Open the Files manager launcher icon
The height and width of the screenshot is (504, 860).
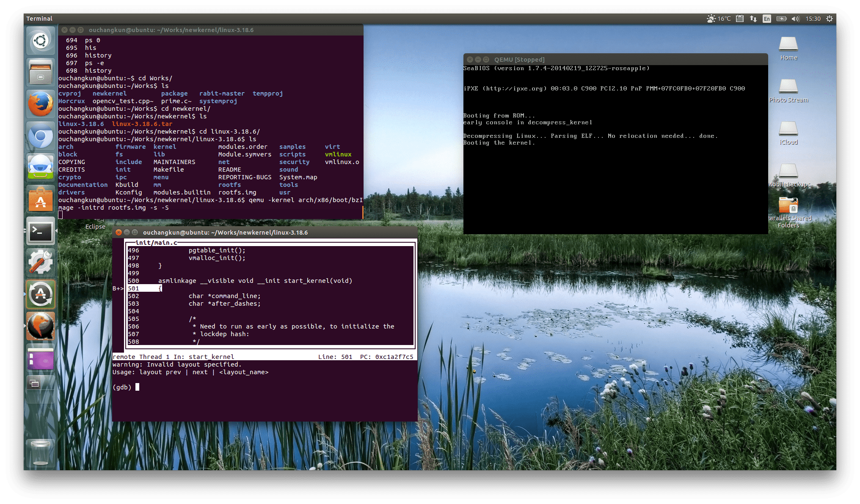(x=41, y=73)
